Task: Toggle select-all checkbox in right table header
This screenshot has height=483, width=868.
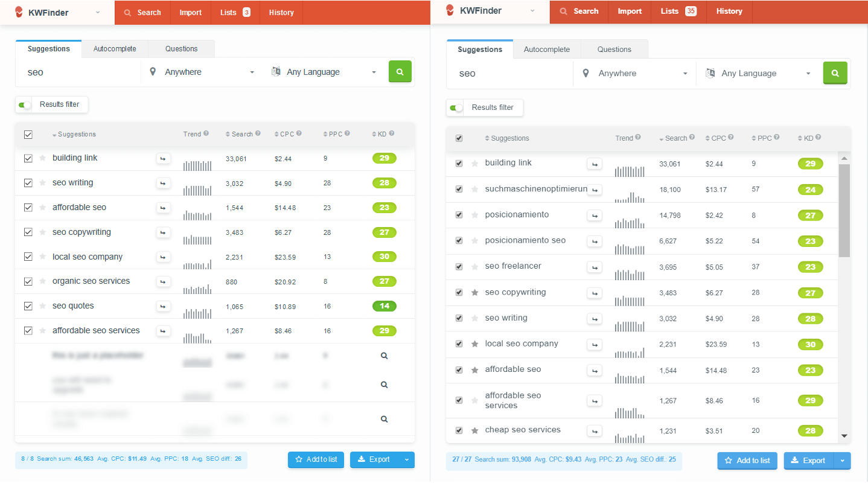Action: pyautogui.click(x=459, y=138)
